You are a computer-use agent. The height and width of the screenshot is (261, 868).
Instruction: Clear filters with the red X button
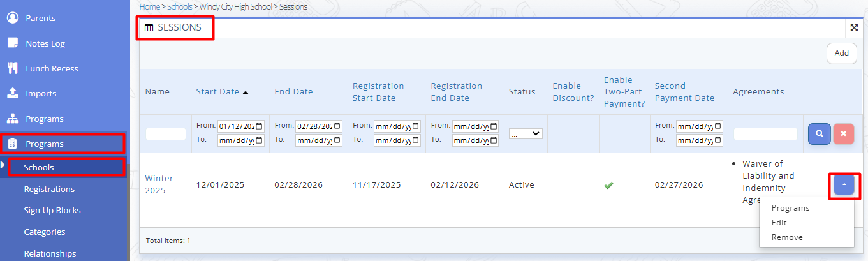pyautogui.click(x=843, y=134)
